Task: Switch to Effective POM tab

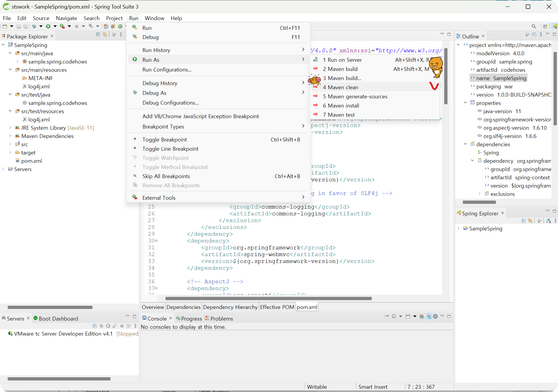Action: pos(277,307)
